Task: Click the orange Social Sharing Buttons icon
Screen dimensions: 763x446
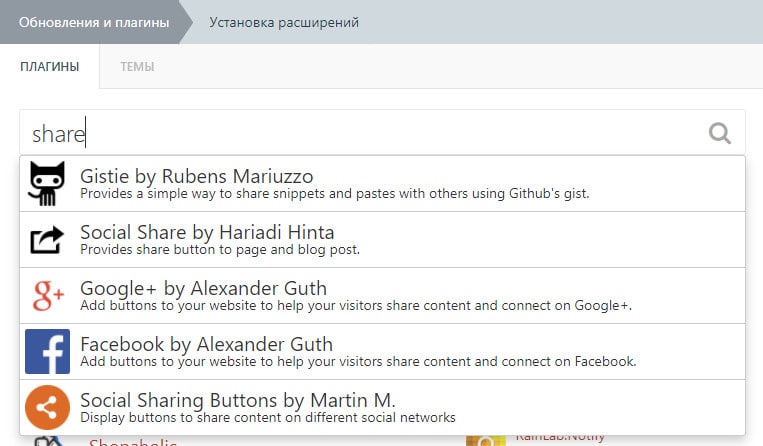Action: pyautogui.click(x=47, y=408)
